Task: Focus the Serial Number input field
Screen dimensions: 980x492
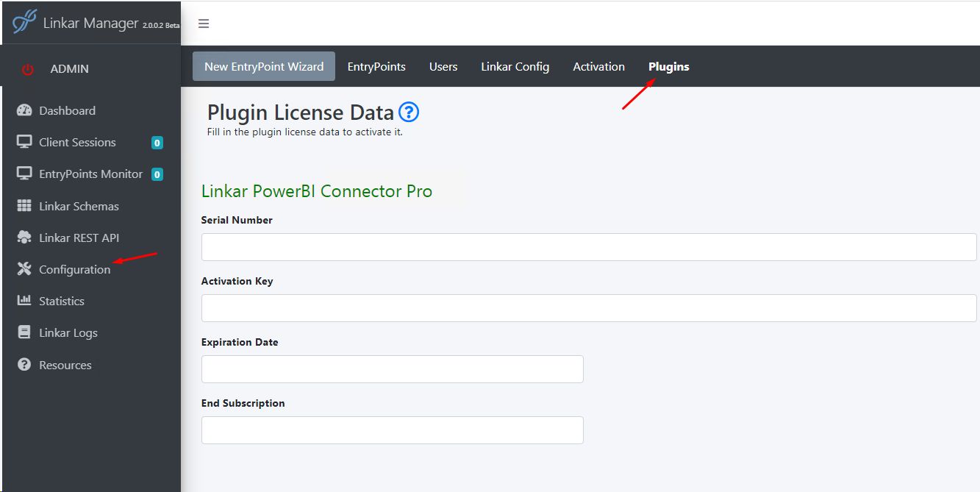Action: click(x=589, y=247)
